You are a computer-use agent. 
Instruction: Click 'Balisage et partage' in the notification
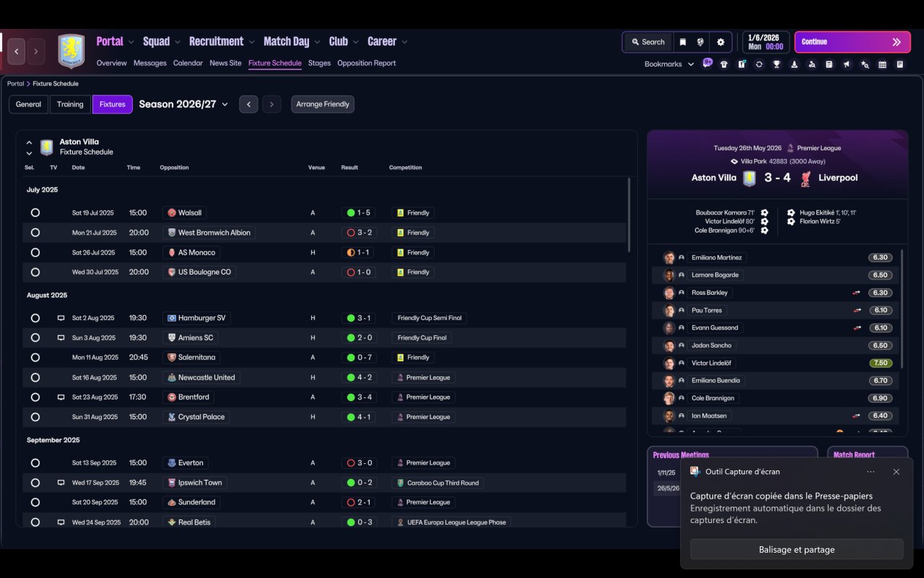796,549
